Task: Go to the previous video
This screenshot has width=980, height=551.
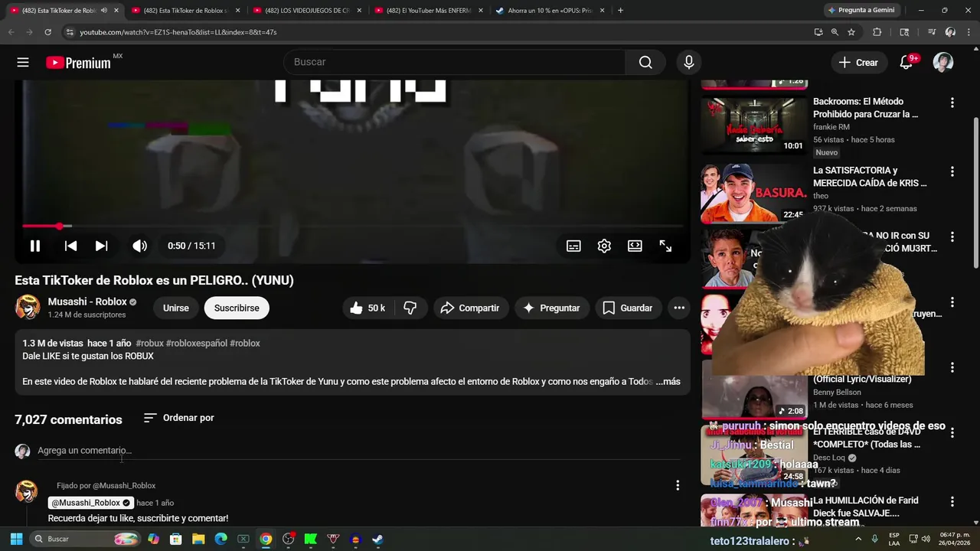Action: 70,246
